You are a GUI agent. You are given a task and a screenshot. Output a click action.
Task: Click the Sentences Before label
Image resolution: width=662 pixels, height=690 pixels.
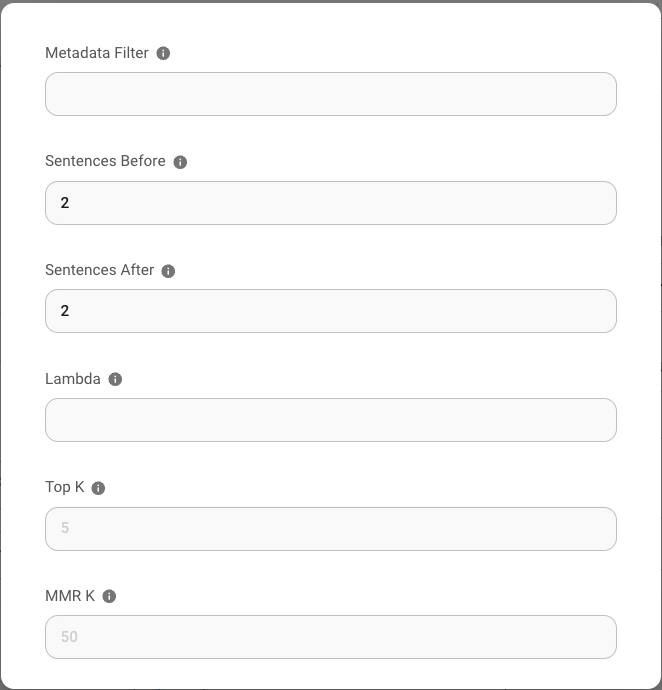(x=105, y=161)
